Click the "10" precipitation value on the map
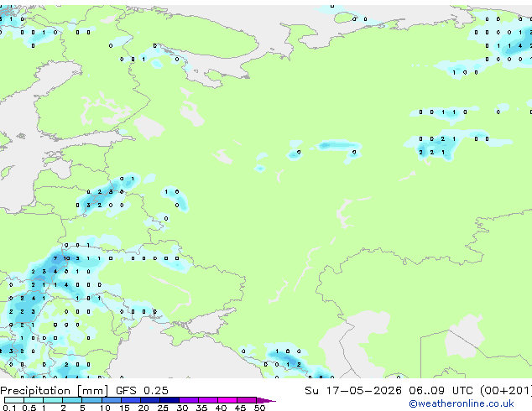The width and height of the screenshot is (532, 411). pos(66,258)
